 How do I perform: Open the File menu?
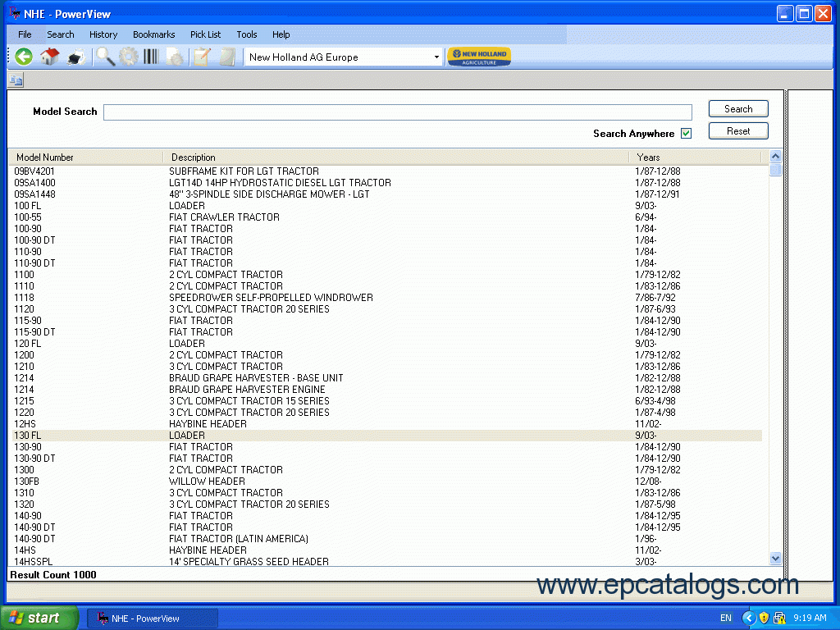tap(25, 34)
